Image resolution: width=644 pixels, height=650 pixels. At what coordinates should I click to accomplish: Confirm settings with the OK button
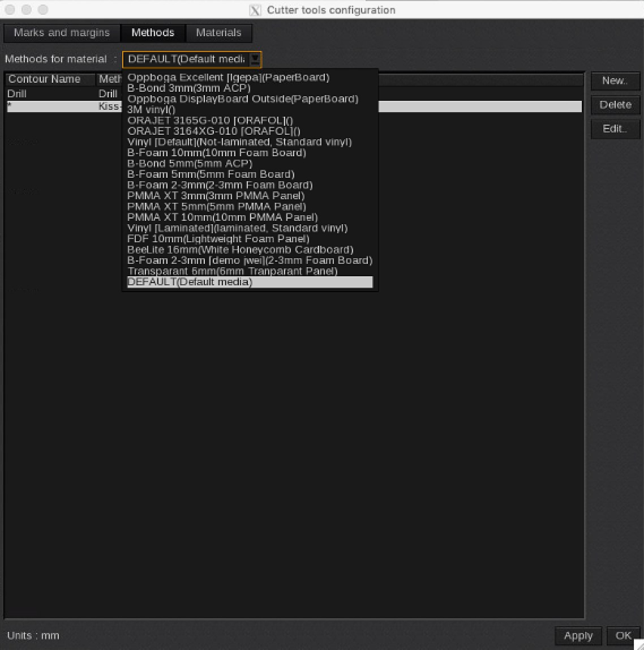pyautogui.click(x=623, y=635)
